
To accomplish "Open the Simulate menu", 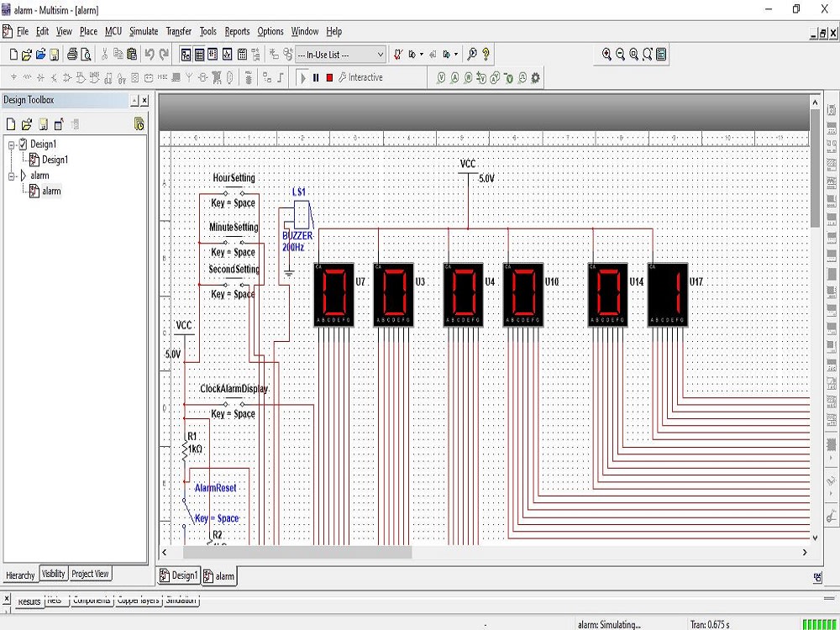I will tap(144, 31).
